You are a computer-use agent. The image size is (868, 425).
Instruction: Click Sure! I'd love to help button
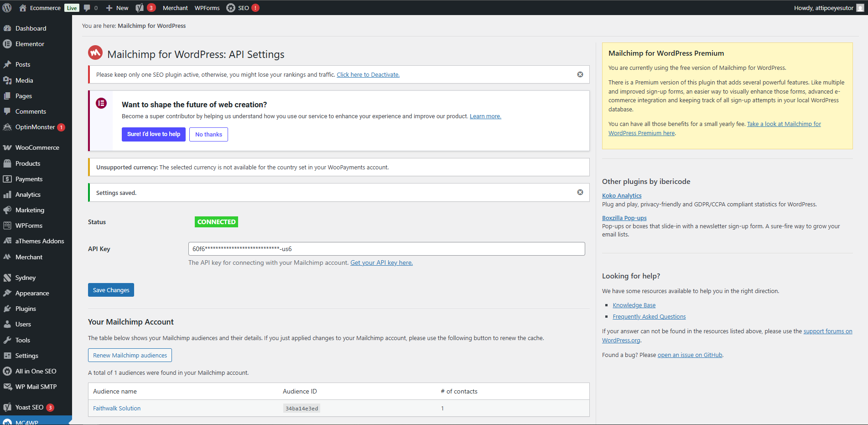tap(154, 134)
